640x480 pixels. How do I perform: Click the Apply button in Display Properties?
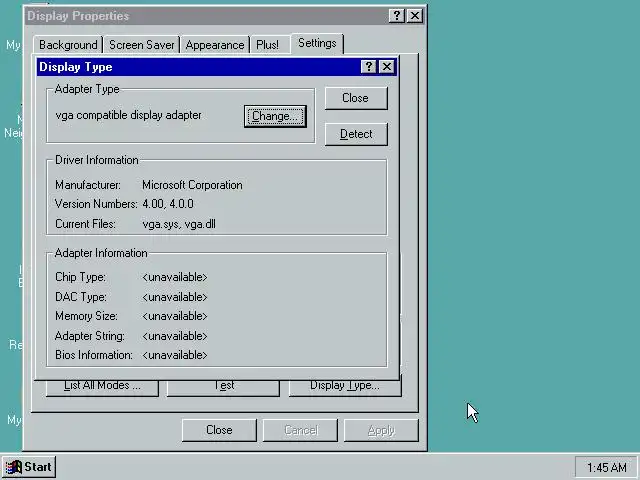(x=381, y=430)
